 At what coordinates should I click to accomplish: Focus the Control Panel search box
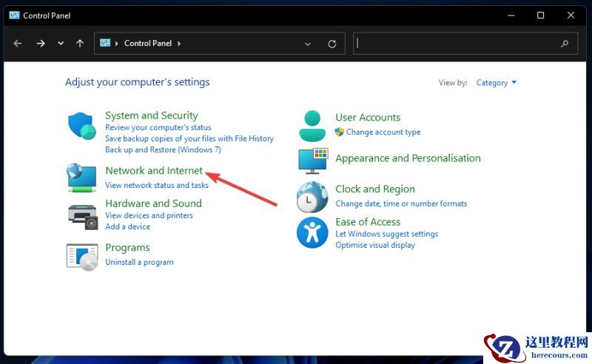click(465, 44)
